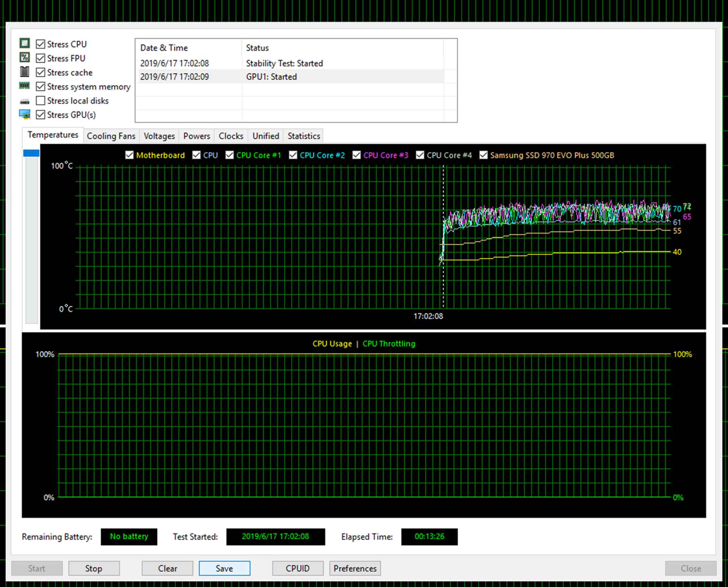
Task: Stop the stability test
Action: tap(94, 568)
